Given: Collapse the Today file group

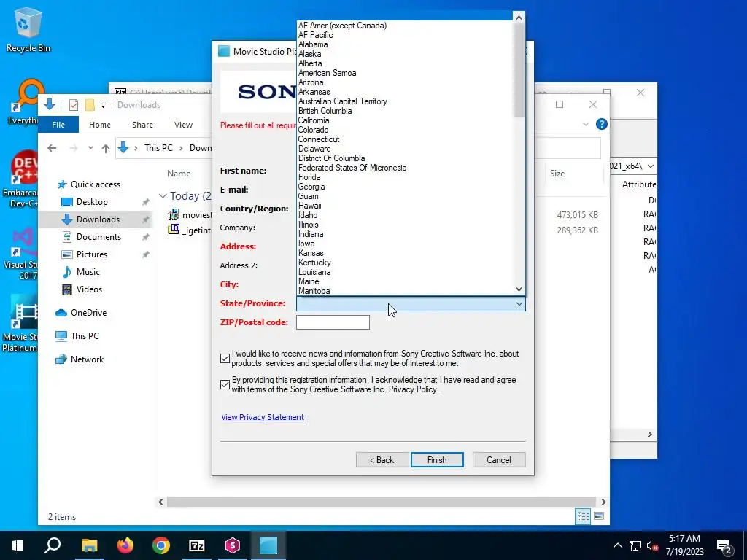Looking at the screenshot, I should 163,196.
